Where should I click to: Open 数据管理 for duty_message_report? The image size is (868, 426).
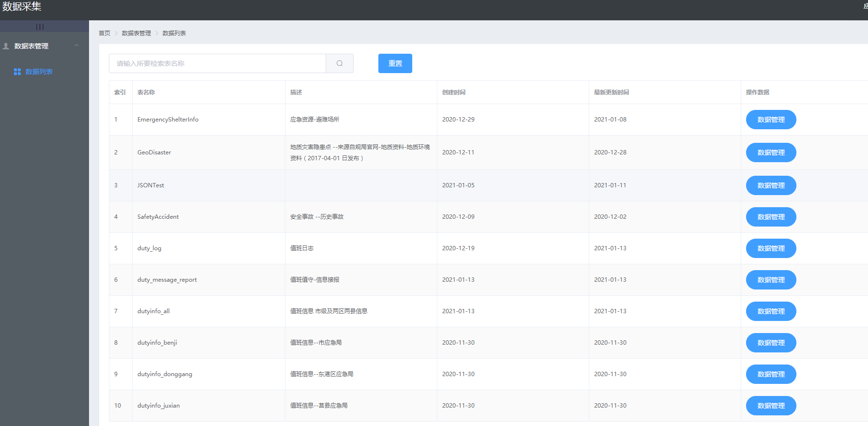[x=771, y=280]
